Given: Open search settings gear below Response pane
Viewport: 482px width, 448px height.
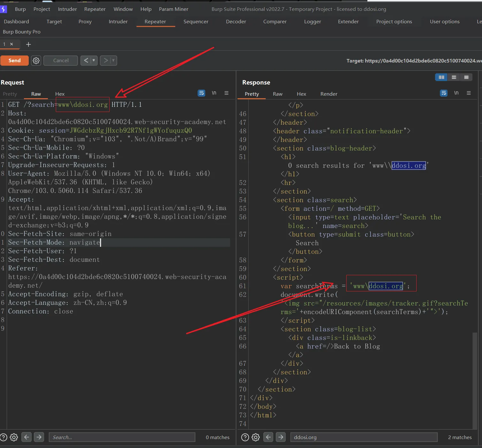Looking at the screenshot, I should click(256, 437).
